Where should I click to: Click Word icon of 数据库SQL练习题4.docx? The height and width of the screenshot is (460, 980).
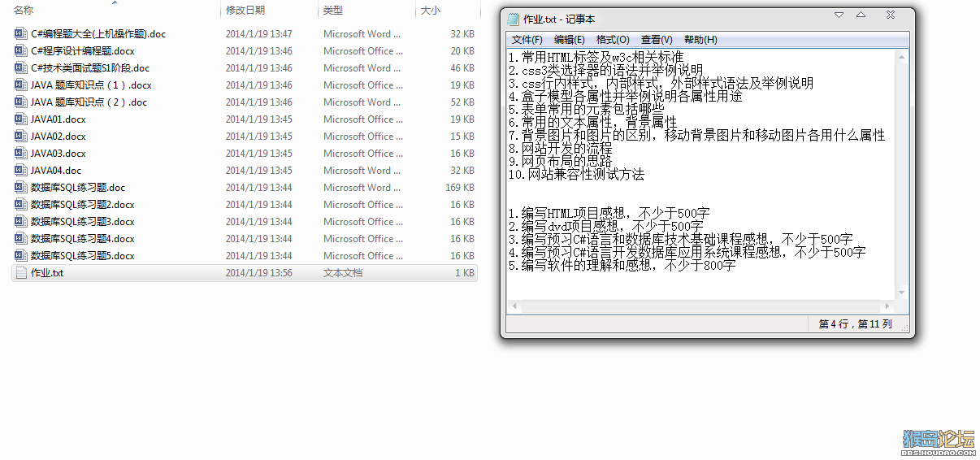point(21,239)
